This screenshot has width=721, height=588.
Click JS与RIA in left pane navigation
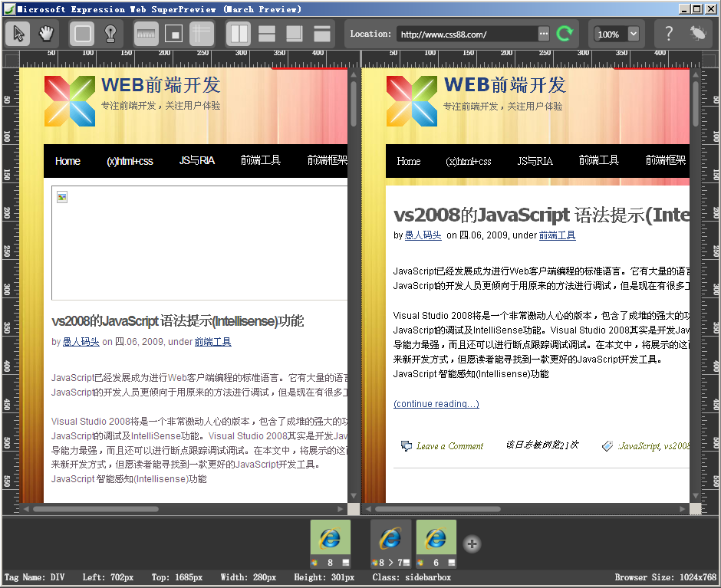(197, 160)
